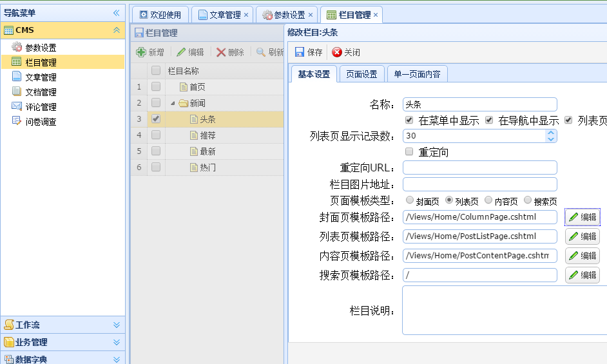Open 参数设置 gear icon in sidebar
This screenshot has height=364, width=607.
pos(17,47)
